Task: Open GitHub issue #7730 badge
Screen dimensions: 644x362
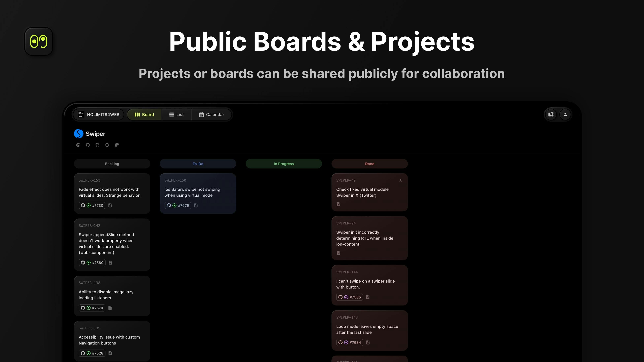Action: tap(92, 205)
